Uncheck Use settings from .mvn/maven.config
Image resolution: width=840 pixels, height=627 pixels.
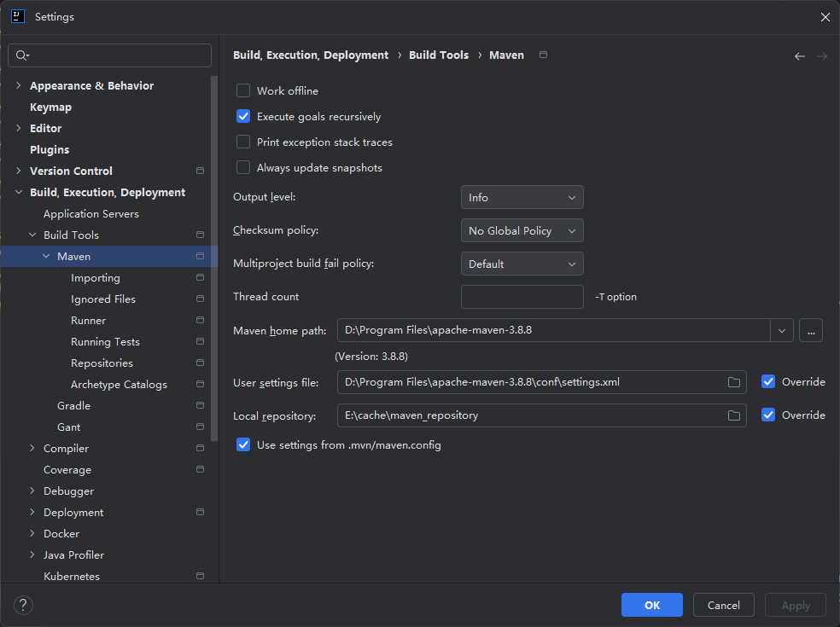(x=243, y=445)
